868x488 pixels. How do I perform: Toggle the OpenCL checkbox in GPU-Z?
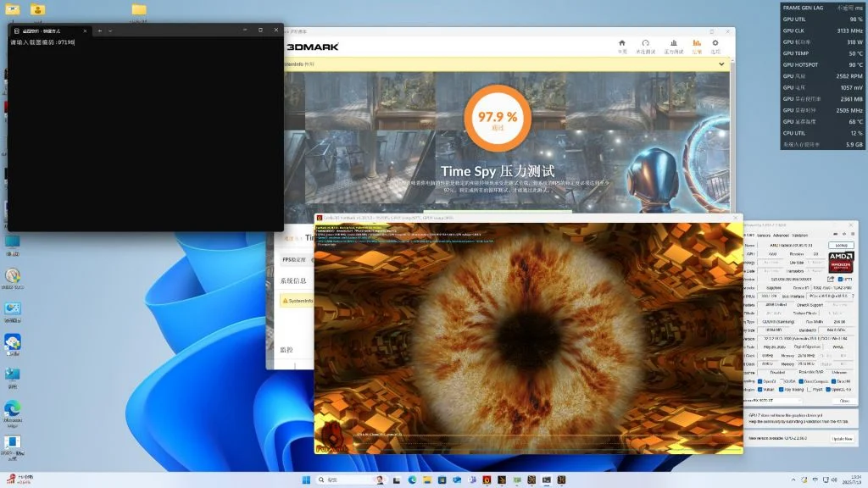pyautogui.click(x=760, y=381)
